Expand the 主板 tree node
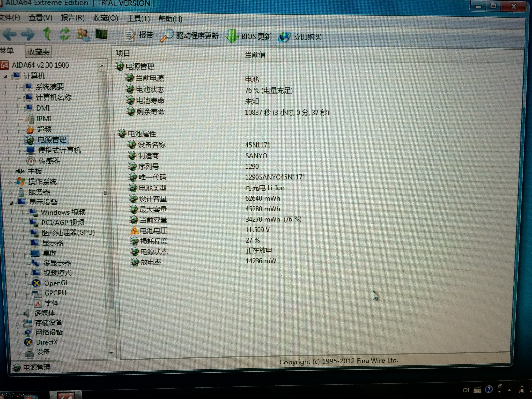532x399 pixels. point(10,172)
